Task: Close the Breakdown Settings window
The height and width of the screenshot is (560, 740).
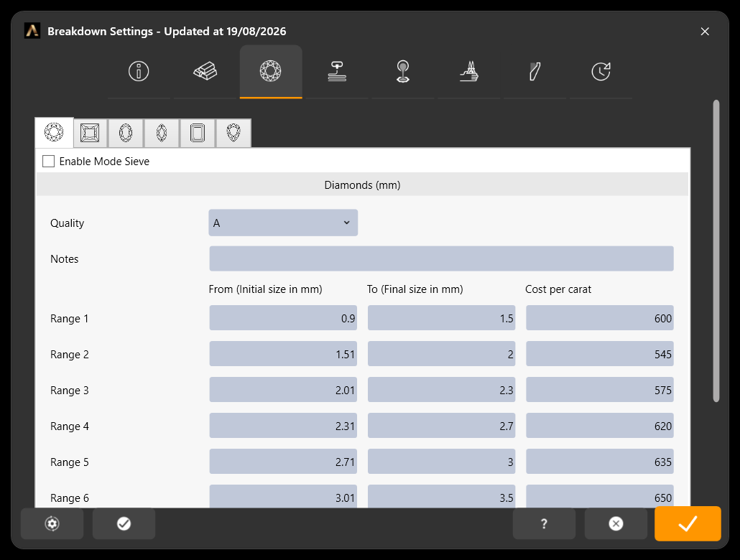Action: [705, 31]
